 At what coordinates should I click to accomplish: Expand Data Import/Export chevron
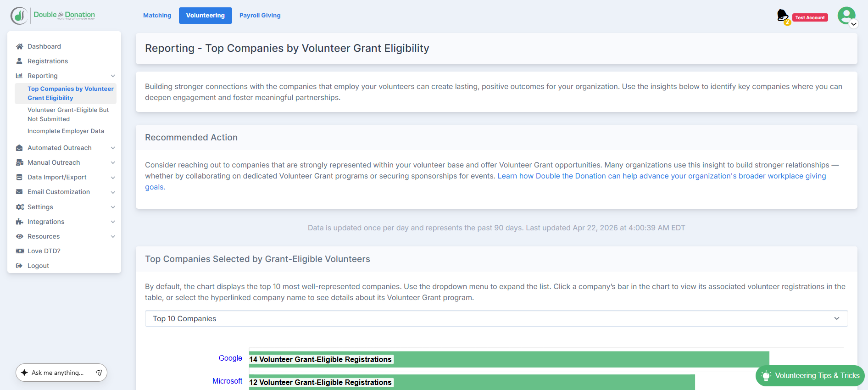pos(113,178)
